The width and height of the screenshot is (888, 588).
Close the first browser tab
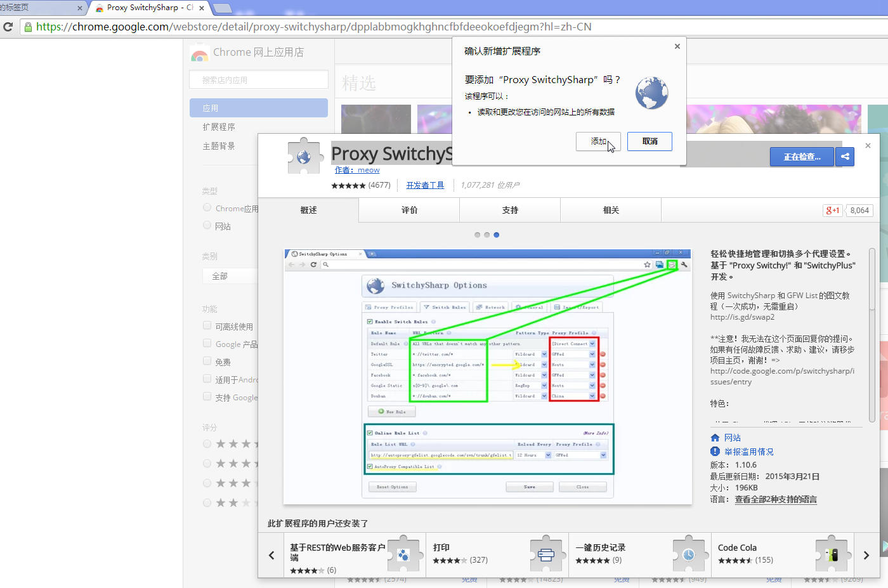(80, 8)
